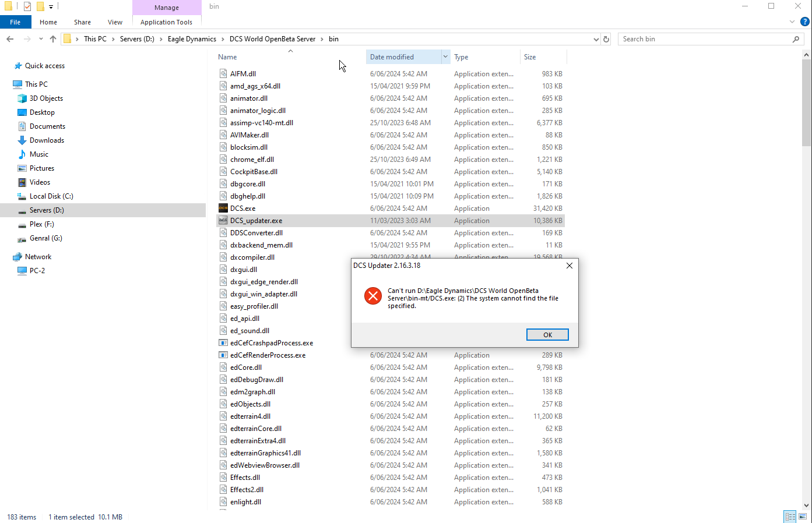Click the DCS.exe application icon
Viewport: 812px width, 523px height.
(x=223, y=208)
